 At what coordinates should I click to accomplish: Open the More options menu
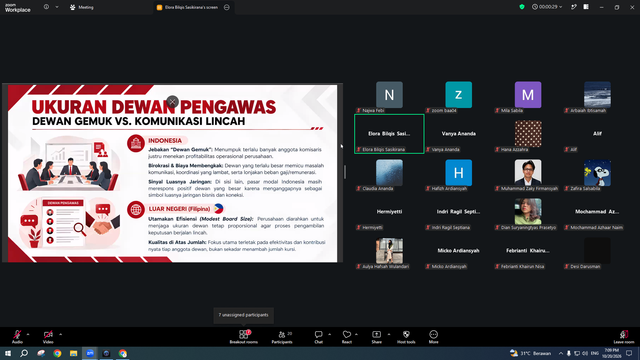tap(433, 337)
